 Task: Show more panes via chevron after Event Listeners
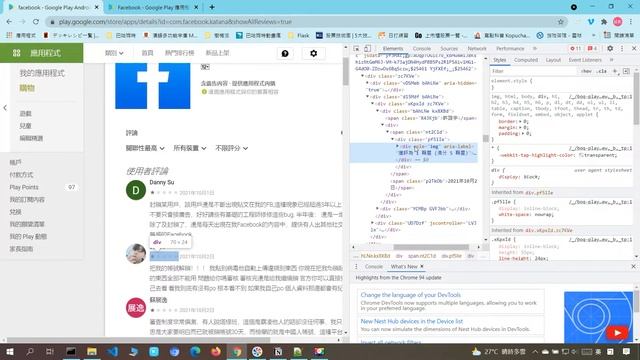tap(611, 60)
